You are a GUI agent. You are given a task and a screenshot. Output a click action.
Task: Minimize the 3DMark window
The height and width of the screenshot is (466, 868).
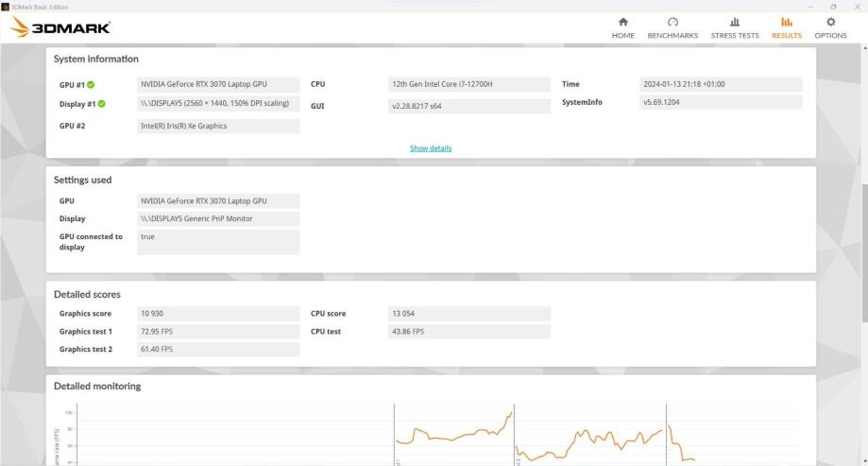point(809,7)
